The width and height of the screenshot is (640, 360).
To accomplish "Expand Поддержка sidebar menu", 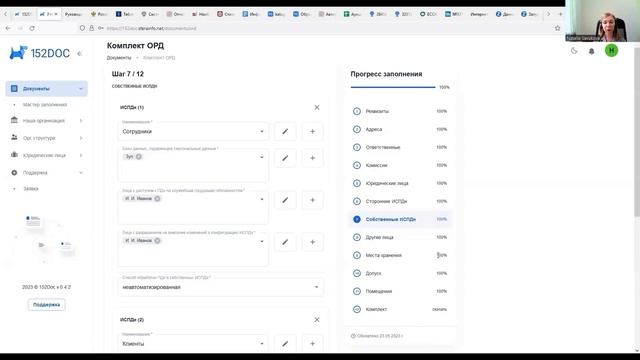I will tap(47, 173).
